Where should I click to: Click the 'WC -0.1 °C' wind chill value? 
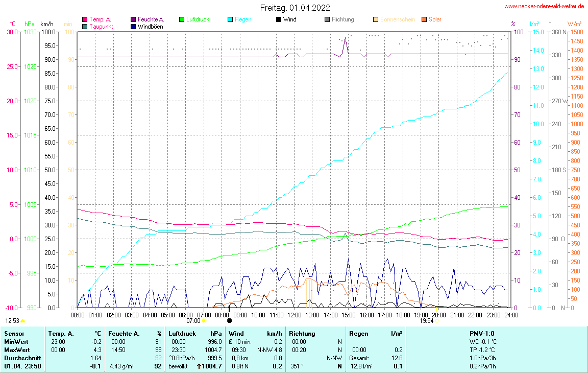[x=483, y=342]
